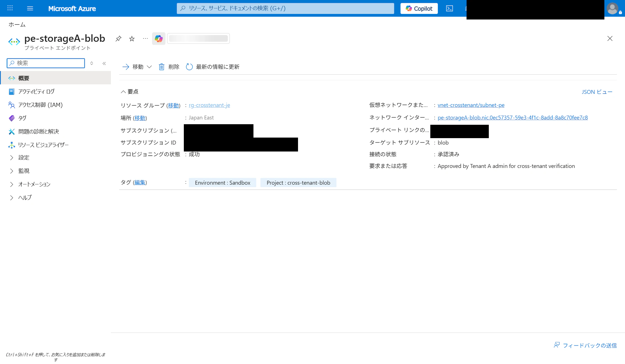The width and height of the screenshot is (625, 364).
Task: Click the Environment : Sandbox tag
Action: point(223,183)
